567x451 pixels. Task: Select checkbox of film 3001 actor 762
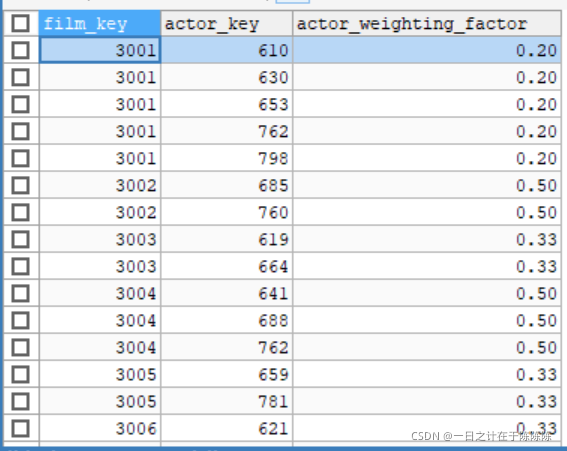coord(20,131)
